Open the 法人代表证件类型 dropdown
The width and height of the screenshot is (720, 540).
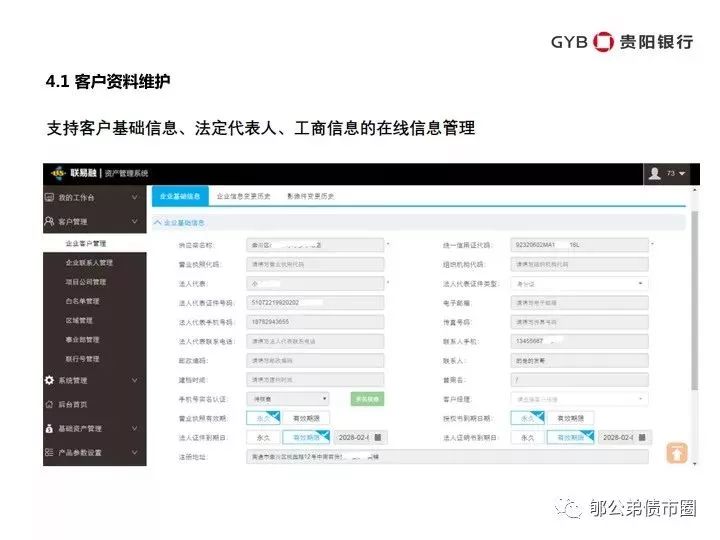(579, 284)
